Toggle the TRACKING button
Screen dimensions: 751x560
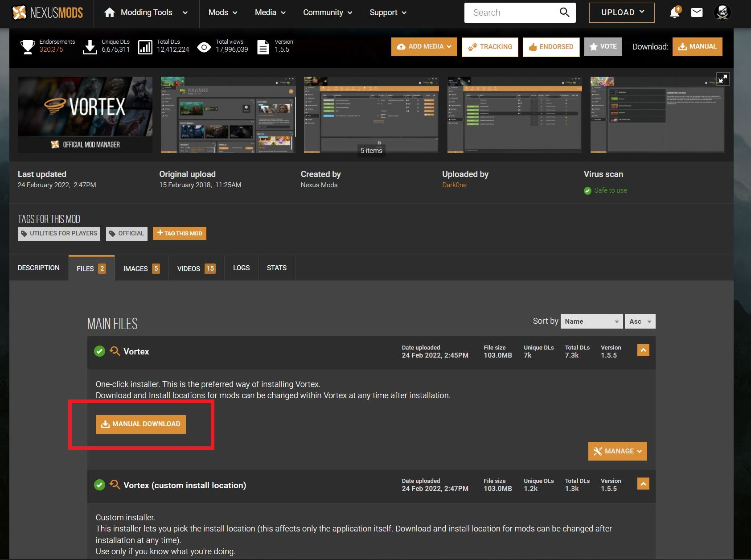pos(490,47)
